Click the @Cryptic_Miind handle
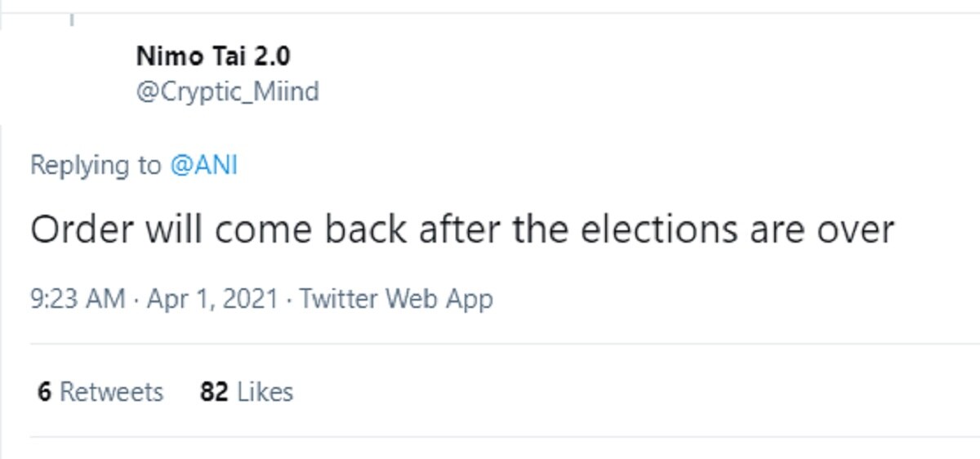 click(227, 91)
